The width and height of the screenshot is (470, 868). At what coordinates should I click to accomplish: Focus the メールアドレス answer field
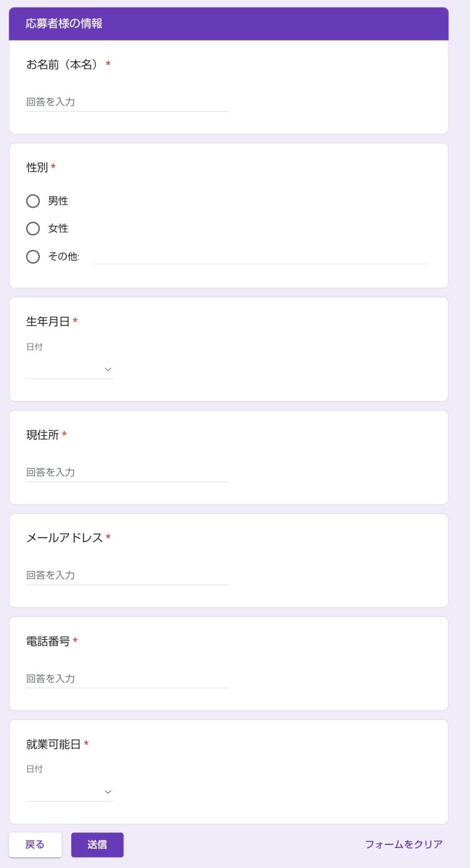(127, 575)
